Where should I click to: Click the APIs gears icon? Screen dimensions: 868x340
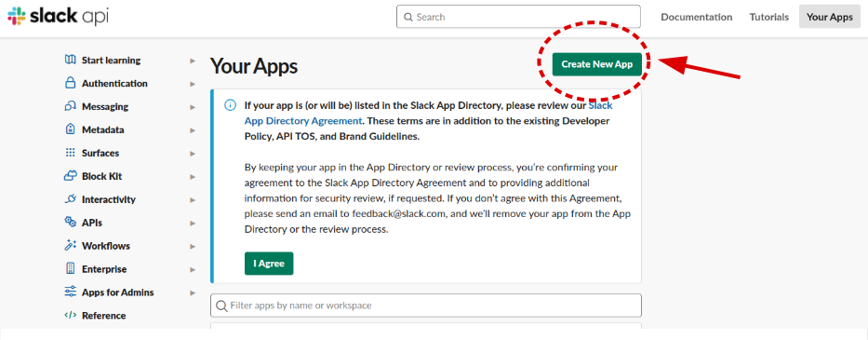pos(70,223)
